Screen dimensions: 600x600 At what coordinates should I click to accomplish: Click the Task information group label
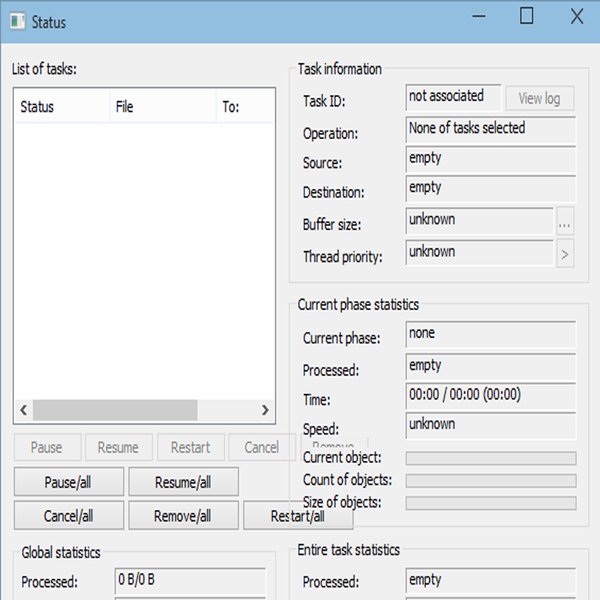[340, 69]
